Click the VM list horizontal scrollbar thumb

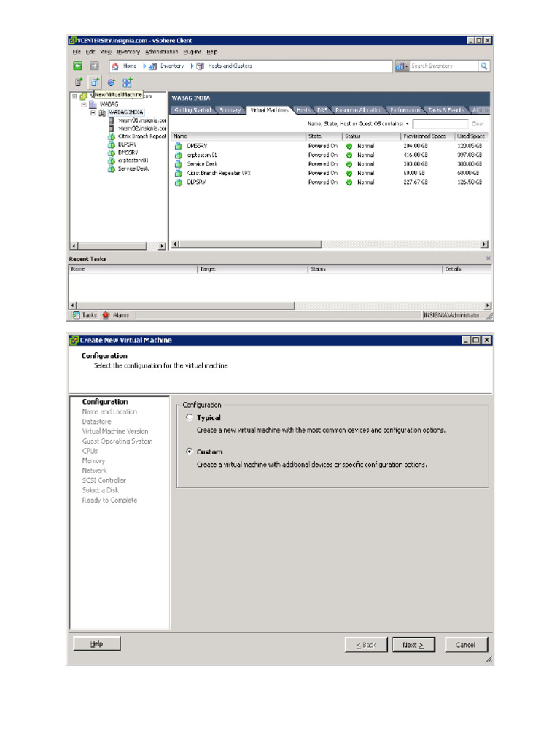251,244
